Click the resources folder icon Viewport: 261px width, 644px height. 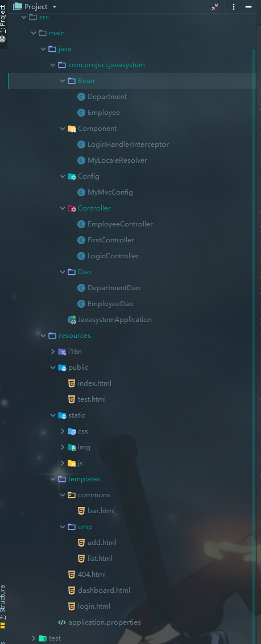tap(52, 336)
